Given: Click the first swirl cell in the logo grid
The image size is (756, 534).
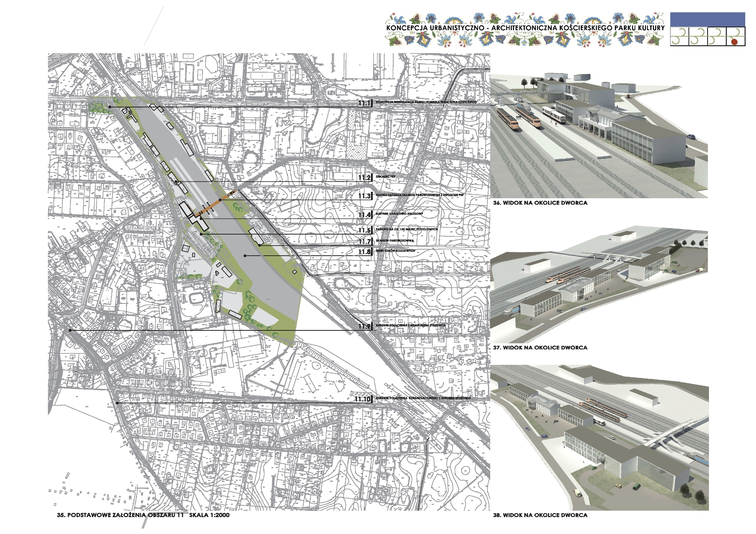Looking at the screenshot, I should point(679,37).
